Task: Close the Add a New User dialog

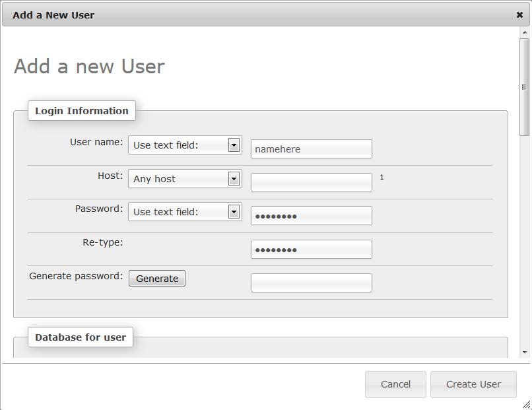Action: pos(519,15)
